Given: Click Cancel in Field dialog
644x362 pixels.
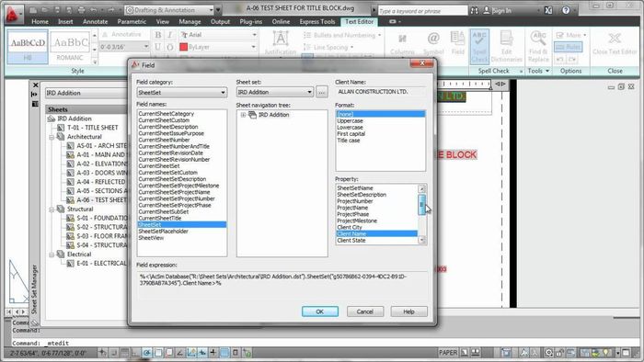Looking at the screenshot, I should [x=364, y=312].
